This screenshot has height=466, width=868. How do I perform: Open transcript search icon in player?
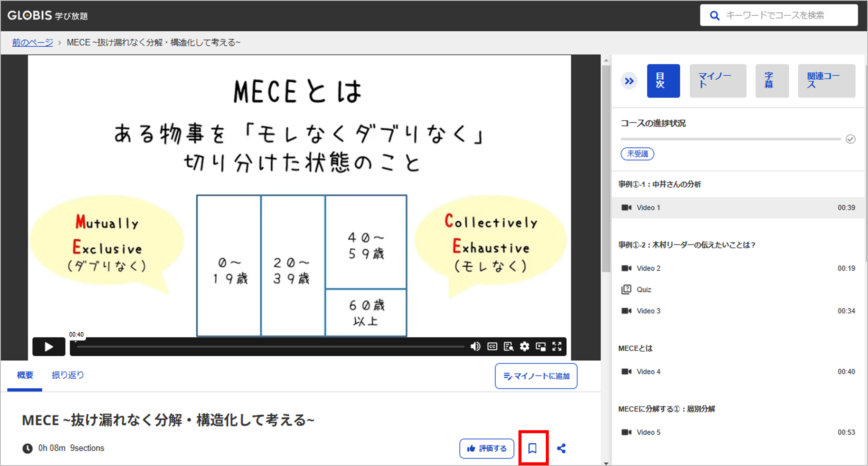(508, 347)
